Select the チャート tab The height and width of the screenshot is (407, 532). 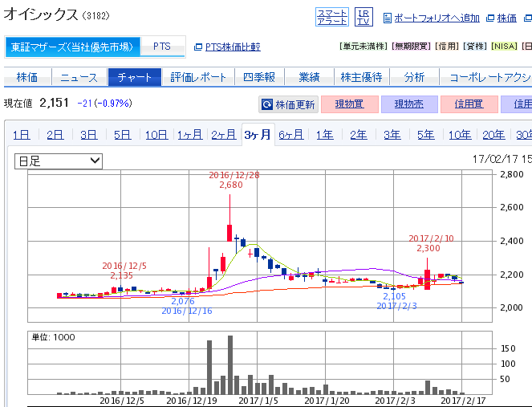tap(135, 77)
